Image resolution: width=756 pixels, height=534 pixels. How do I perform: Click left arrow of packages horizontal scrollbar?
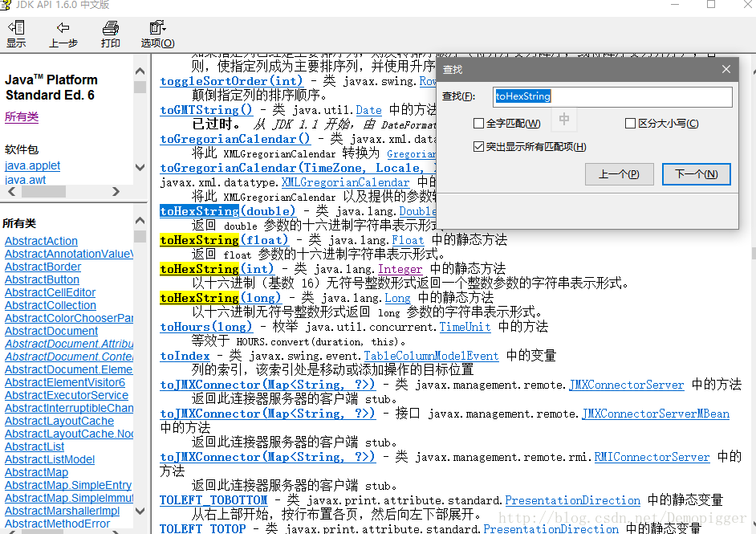point(12,191)
